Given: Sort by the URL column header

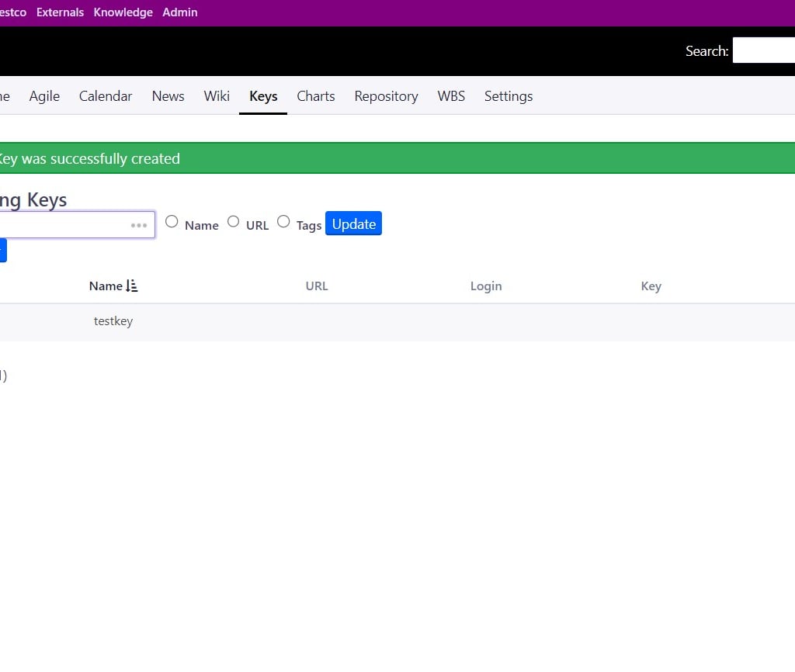Looking at the screenshot, I should (317, 286).
